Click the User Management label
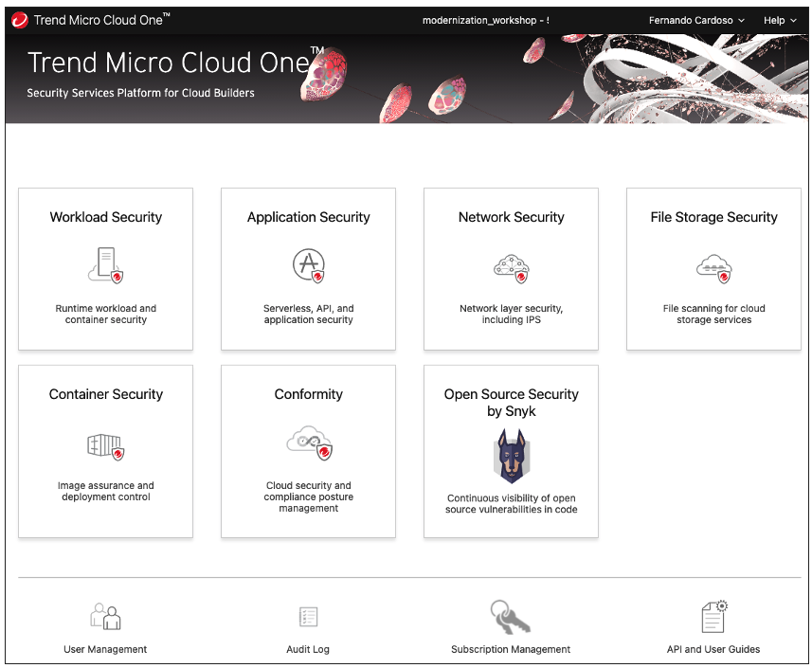This screenshot has width=812, height=668. pos(105,649)
